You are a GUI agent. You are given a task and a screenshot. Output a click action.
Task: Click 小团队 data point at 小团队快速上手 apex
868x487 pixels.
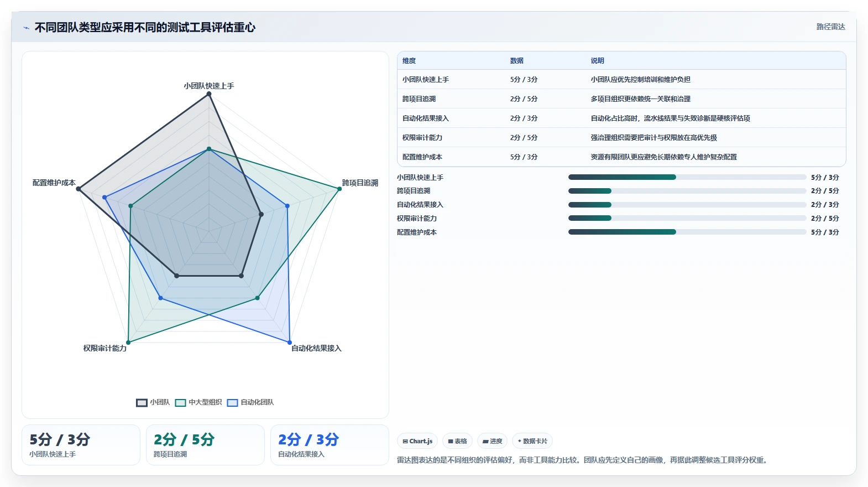[x=209, y=94]
